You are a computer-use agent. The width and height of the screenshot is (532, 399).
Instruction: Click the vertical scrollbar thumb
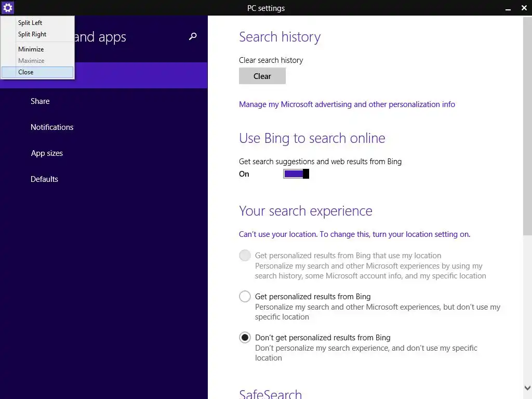click(x=527, y=126)
